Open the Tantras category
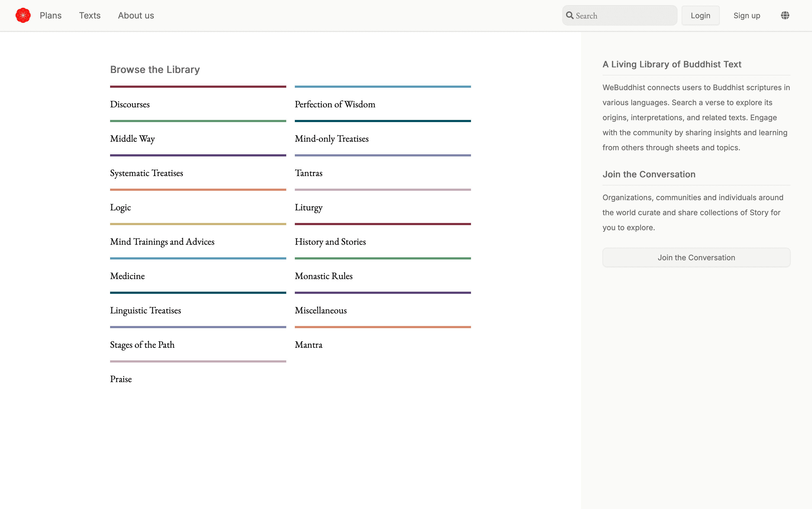 (309, 173)
